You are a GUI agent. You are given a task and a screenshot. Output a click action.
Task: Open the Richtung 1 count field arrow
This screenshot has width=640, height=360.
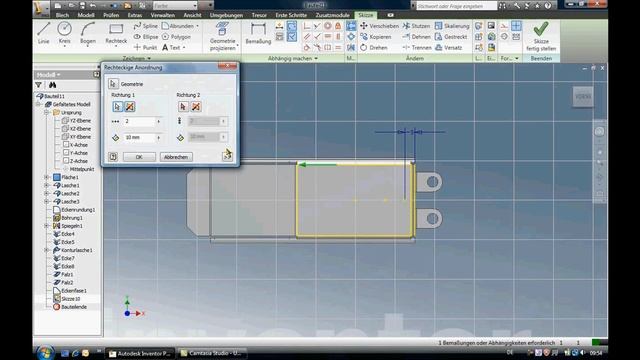(159, 121)
